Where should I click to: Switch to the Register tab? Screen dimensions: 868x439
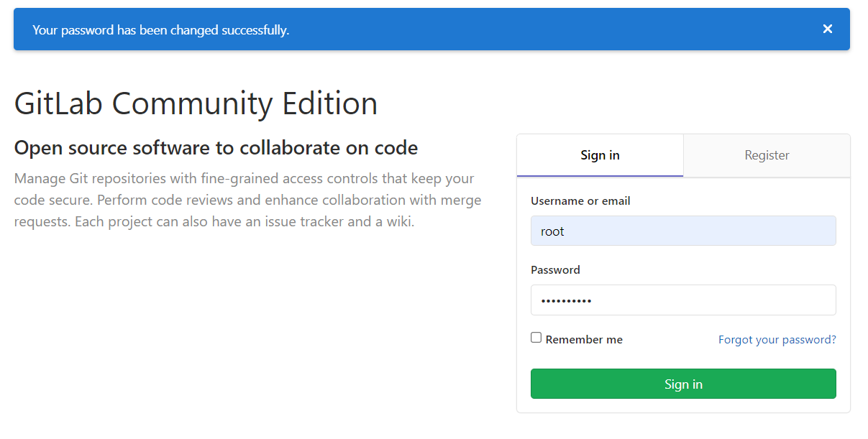[767, 155]
